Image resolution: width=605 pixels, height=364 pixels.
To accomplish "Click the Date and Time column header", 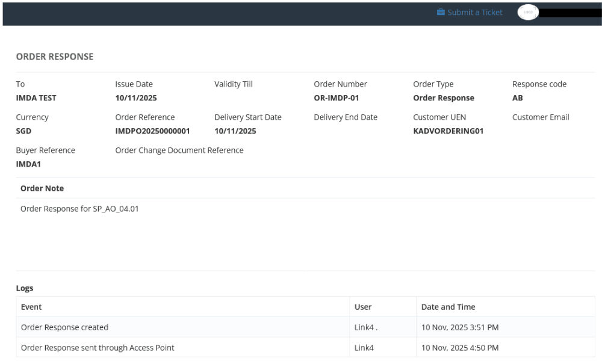I will 448,307.
